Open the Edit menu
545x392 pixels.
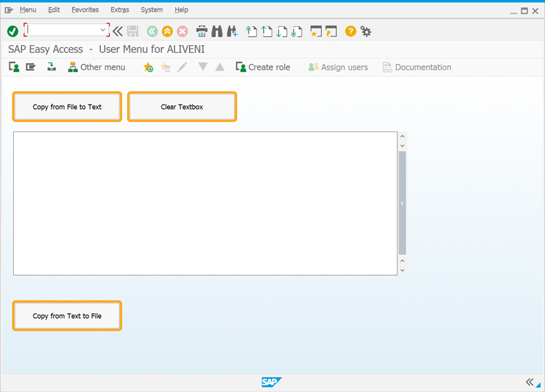point(54,9)
